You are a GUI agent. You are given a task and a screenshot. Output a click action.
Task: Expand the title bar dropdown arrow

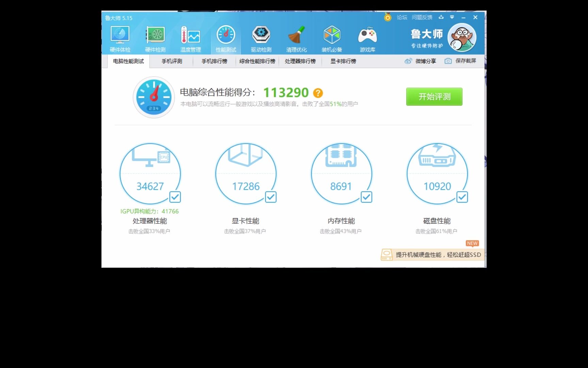click(x=452, y=17)
